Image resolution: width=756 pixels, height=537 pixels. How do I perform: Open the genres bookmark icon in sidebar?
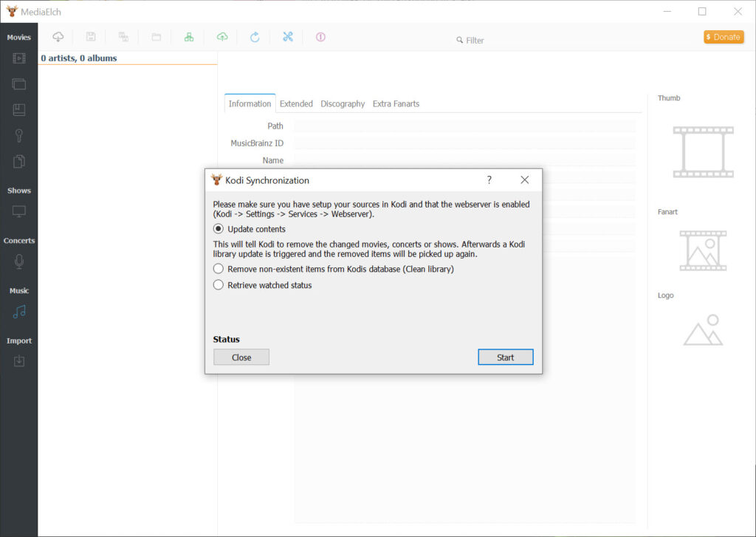[18, 109]
